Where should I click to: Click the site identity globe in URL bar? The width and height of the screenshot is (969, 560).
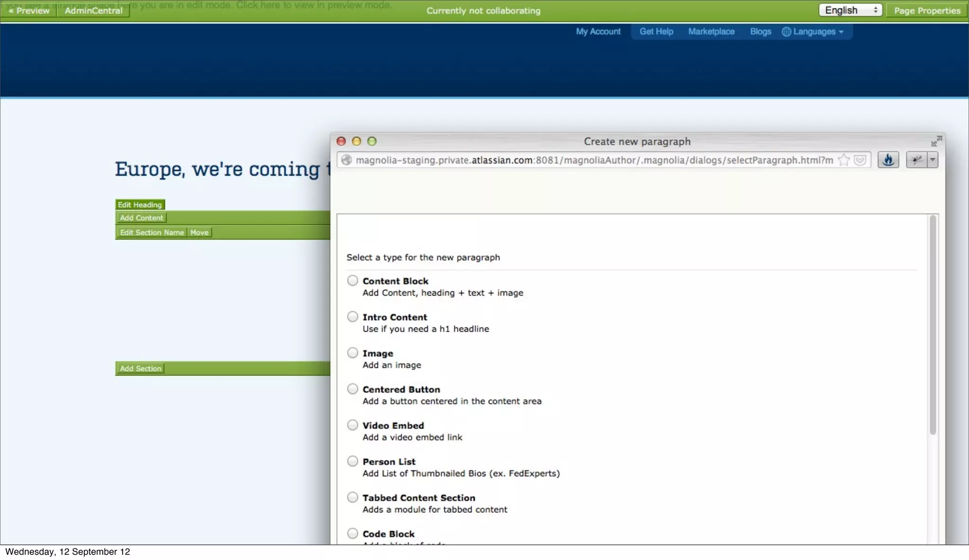[x=346, y=160]
